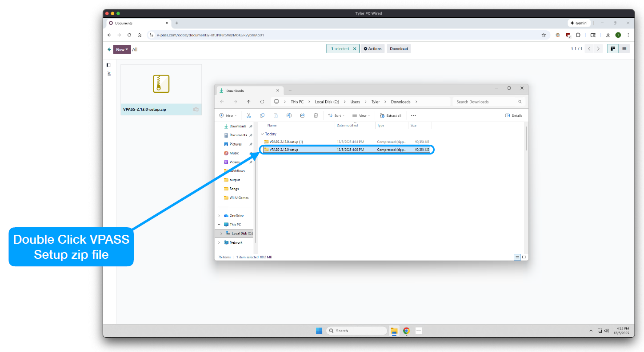Switch to list view in Odoo Documents
Image resolution: width=644 pixels, height=352 pixels.
(x=624, y=49)
